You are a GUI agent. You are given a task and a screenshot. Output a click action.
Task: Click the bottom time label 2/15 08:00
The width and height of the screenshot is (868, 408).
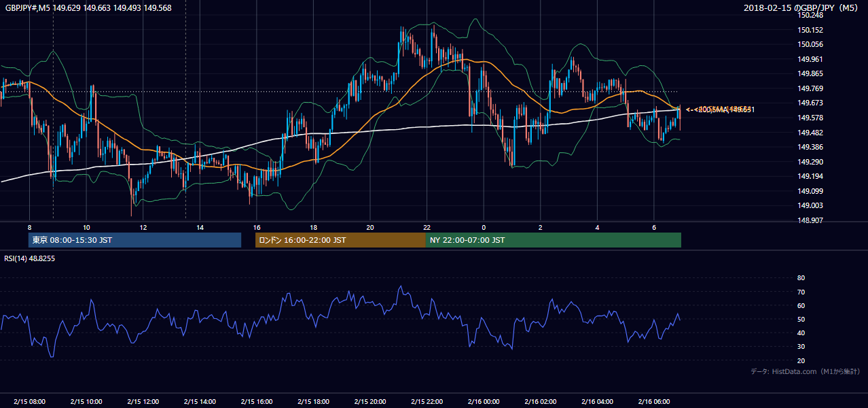pyautogui.click(x=29, y=402)
